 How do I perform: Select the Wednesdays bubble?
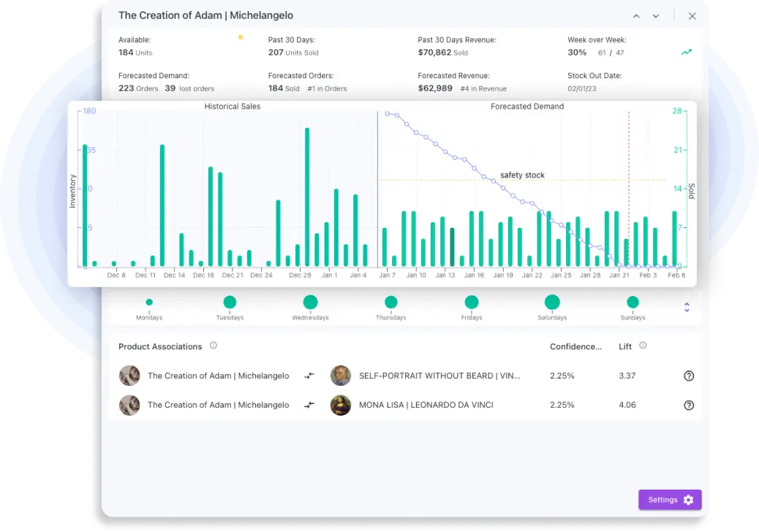tap(310, 303)
